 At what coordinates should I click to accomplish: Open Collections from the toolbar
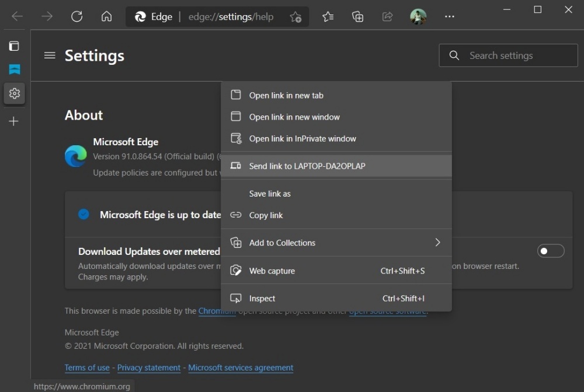pos(358,17)
